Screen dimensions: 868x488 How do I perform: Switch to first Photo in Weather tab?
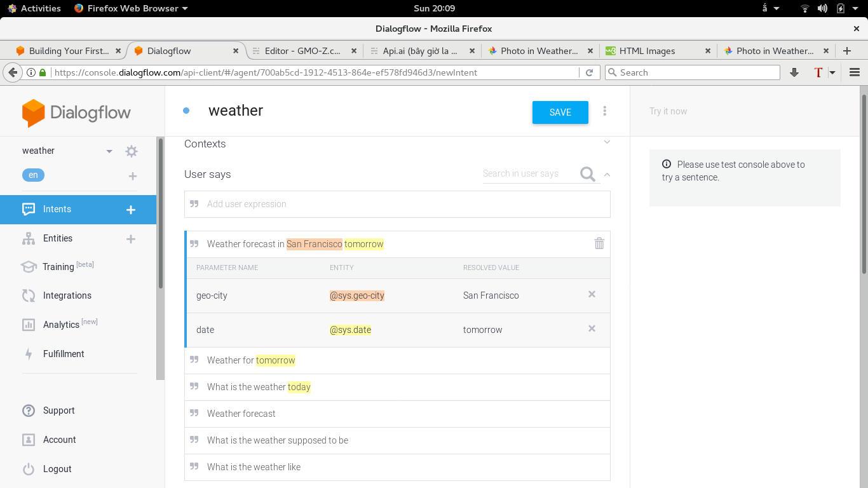coord(541,51)
